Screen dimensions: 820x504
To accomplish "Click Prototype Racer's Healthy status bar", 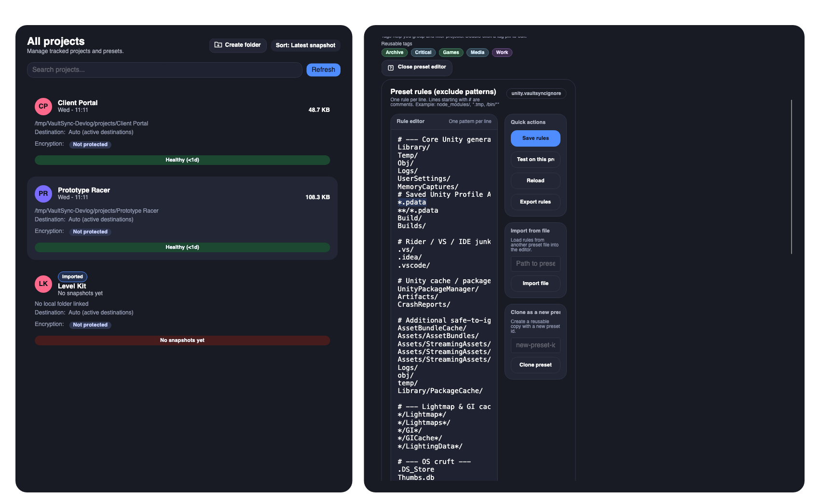I will tap(182, 247).
